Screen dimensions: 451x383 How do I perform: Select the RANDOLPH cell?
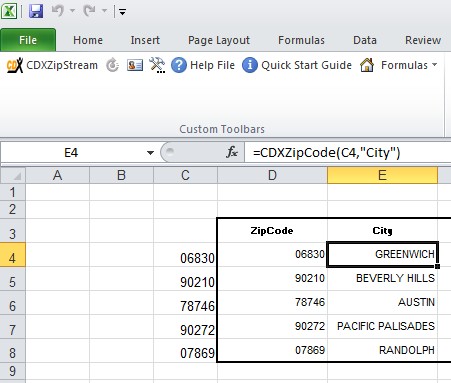click(382, 351)
